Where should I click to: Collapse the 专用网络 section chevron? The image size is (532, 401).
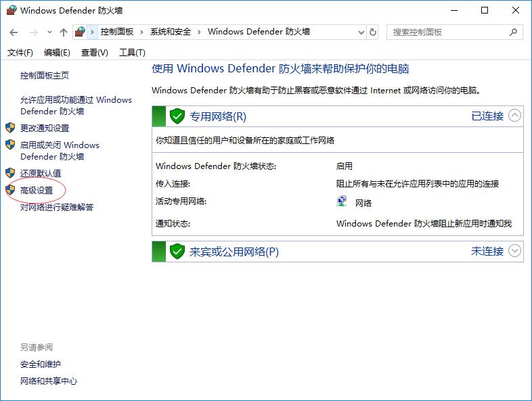[515, 116]
